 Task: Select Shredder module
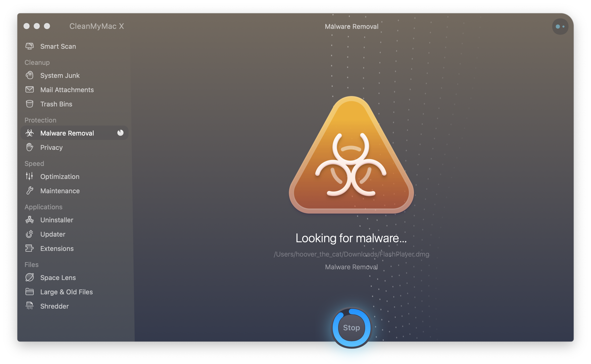(x=75, y=306)
